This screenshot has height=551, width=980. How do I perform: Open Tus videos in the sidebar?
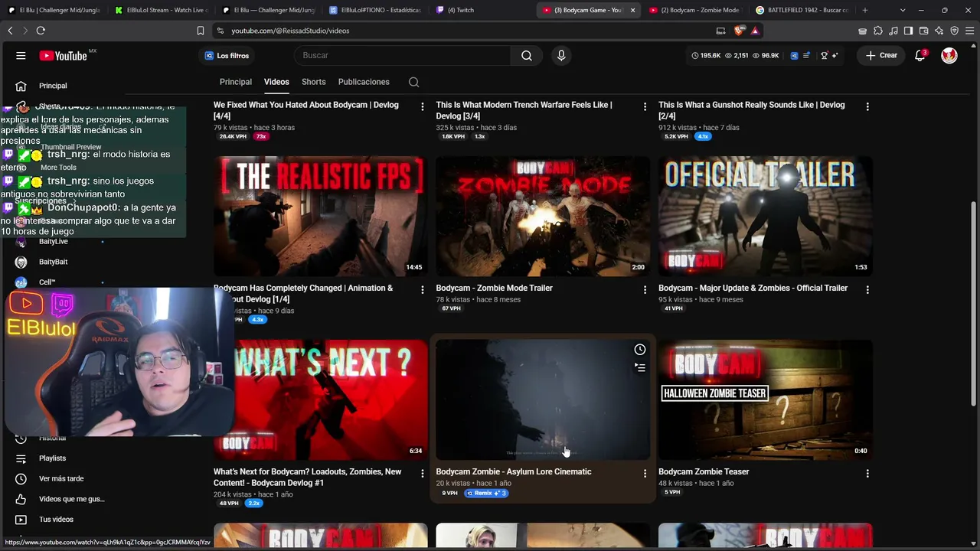[x=56, y=520]
